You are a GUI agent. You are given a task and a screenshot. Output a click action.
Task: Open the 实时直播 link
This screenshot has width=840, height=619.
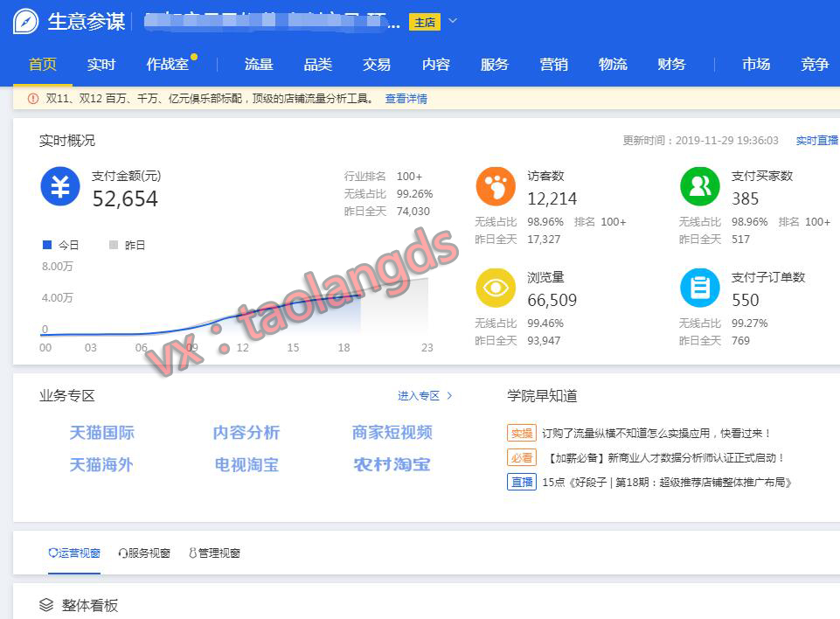tap(817, 141)
